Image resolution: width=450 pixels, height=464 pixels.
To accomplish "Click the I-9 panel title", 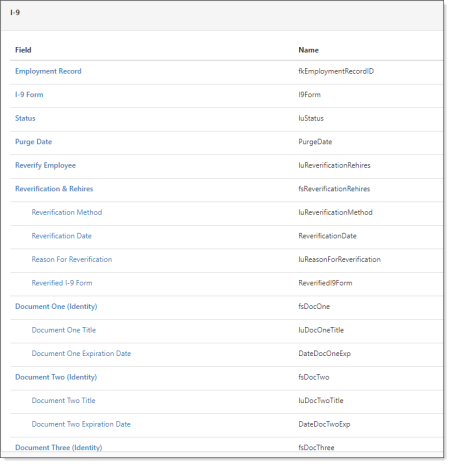I will [15, 13].
